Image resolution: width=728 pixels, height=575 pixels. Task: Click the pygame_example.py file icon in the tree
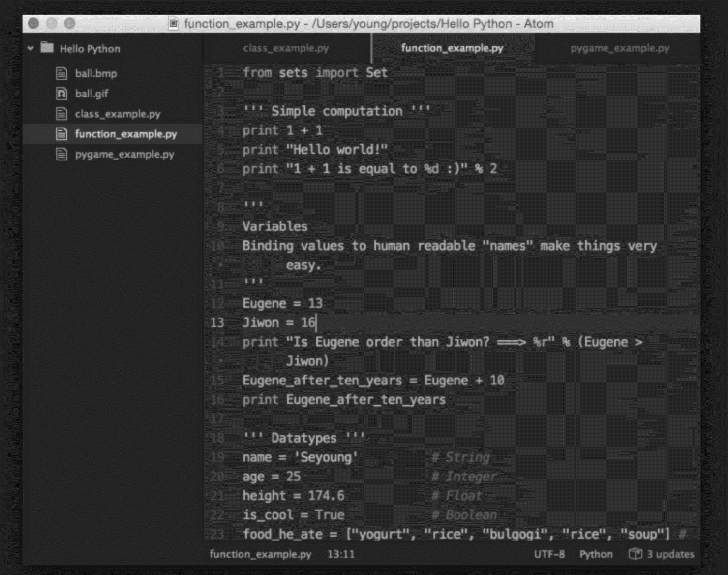pyautogui.click(x=61, y=154)
